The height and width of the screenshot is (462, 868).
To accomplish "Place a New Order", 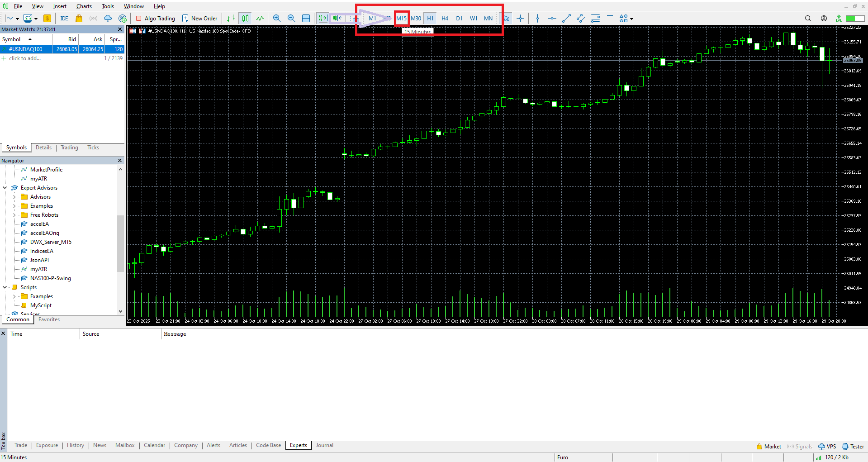I will pyautogui.click(x=200, y=18).
